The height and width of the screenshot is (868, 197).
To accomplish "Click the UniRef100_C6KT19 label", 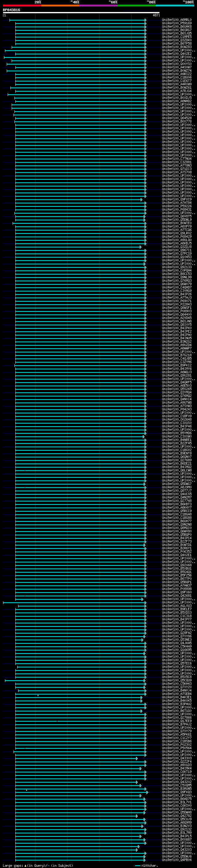I will [176, 772].
